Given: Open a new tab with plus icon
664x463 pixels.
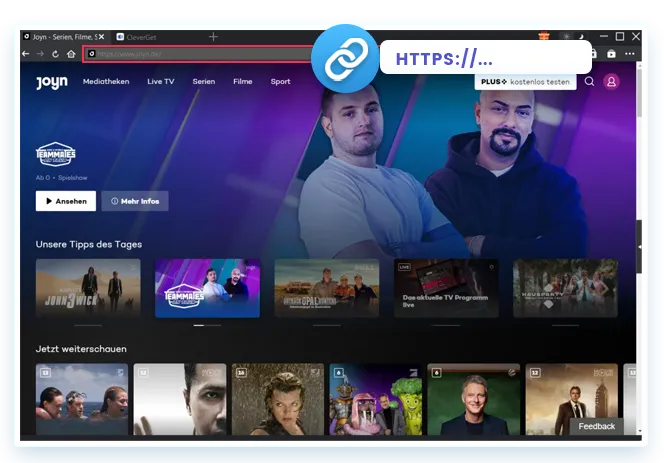Looking at the screenshot, I should point(213,37).
